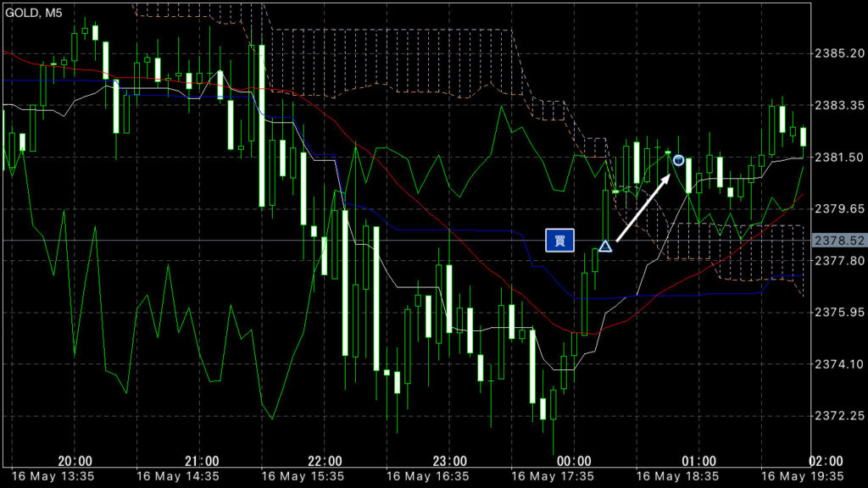Select the 2372.25 price level label
This screenshot has height=488, width=868.
pos(837,416)
